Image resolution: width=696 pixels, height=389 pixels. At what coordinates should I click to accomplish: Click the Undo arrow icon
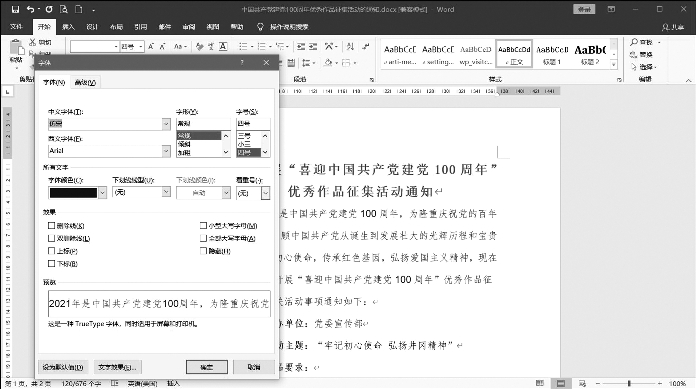[30, 9]
